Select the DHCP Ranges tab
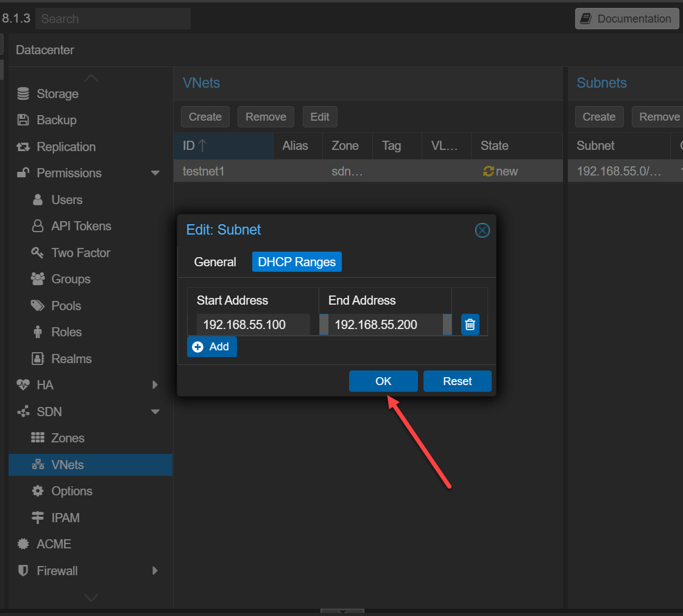This screenshot has width=683, height=616. pos(297,262)
